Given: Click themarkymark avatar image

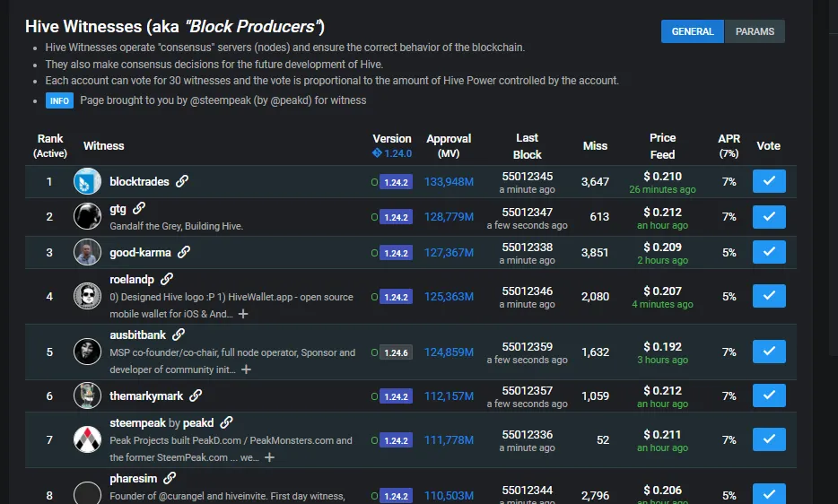Looking at the screenshot, I should (x=87, y=395).
